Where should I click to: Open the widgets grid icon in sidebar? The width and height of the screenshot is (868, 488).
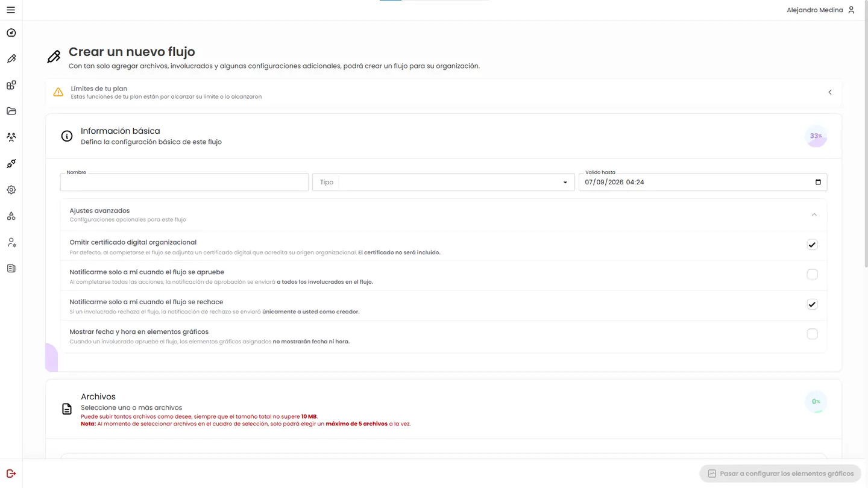click(x=11, y=86)
